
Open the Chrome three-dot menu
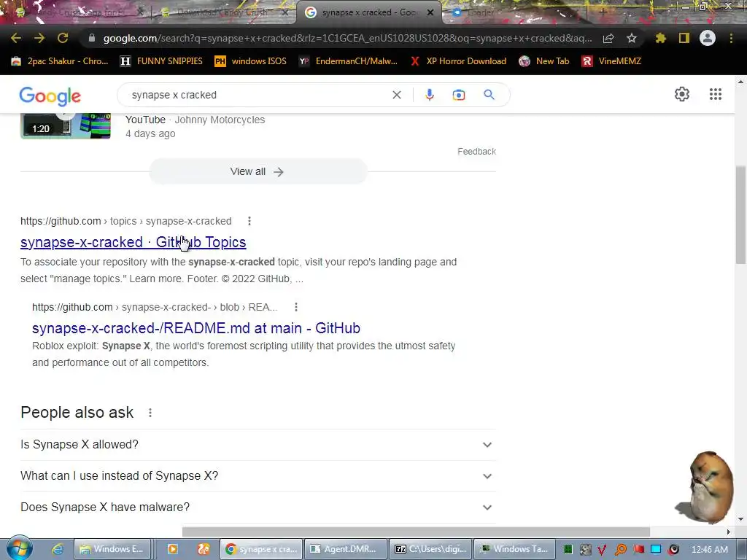click(x=731, y=38)
